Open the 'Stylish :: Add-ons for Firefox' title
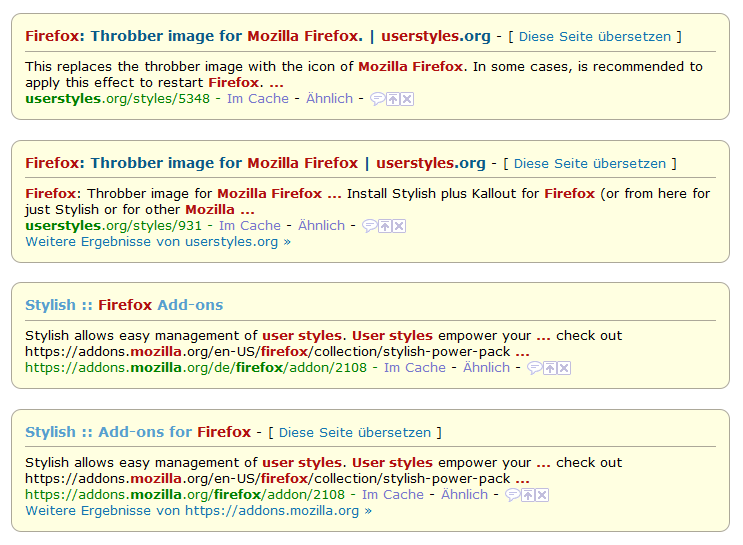743x545 pixels. 138,432
